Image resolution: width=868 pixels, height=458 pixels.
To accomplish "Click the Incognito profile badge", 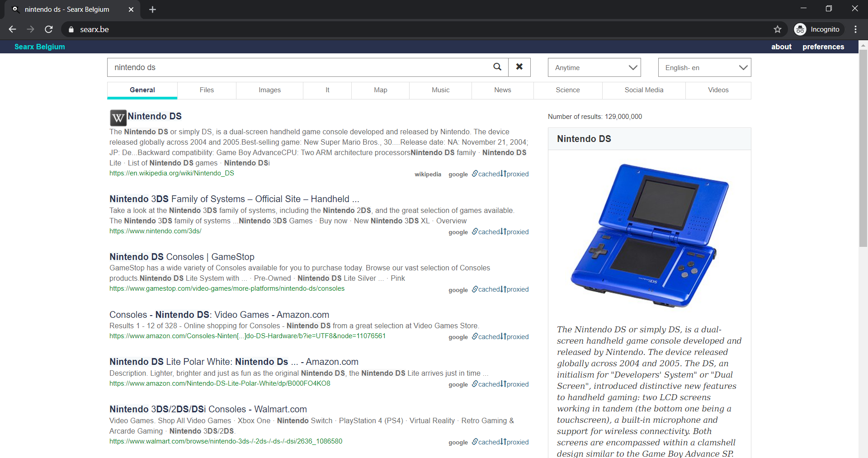I will pyautogui.click(x=819, y=29).
